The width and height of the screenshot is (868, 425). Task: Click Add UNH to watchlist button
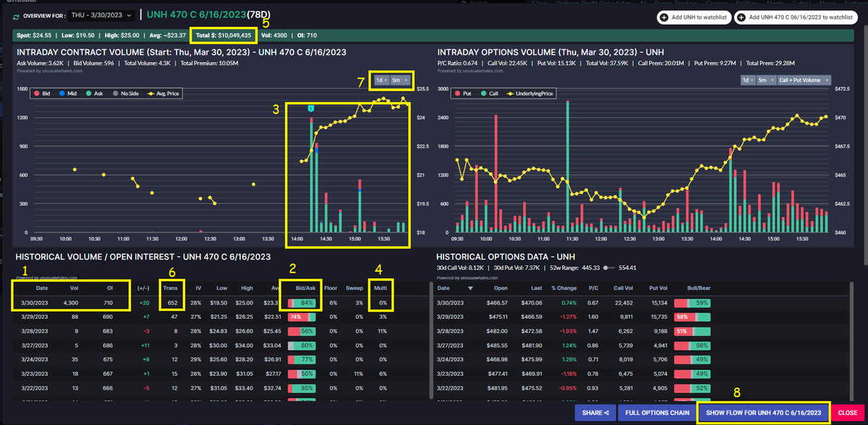tap(693, 17)
